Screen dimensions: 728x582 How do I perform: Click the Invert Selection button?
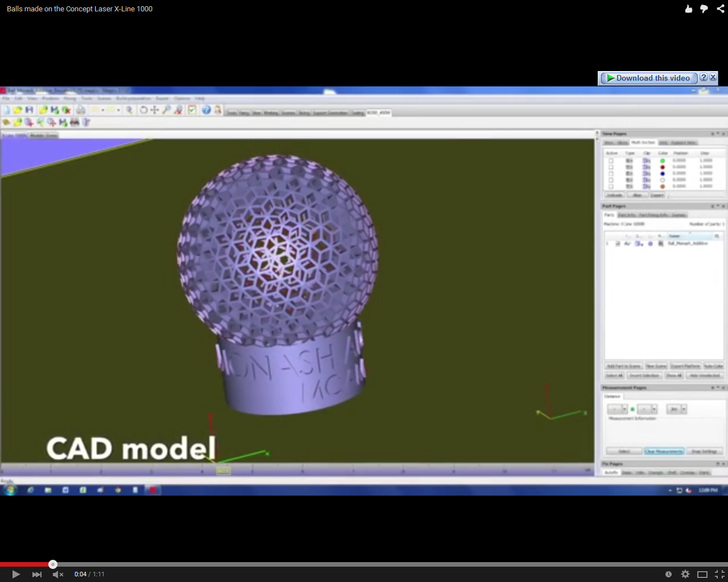tap(644, 376)
